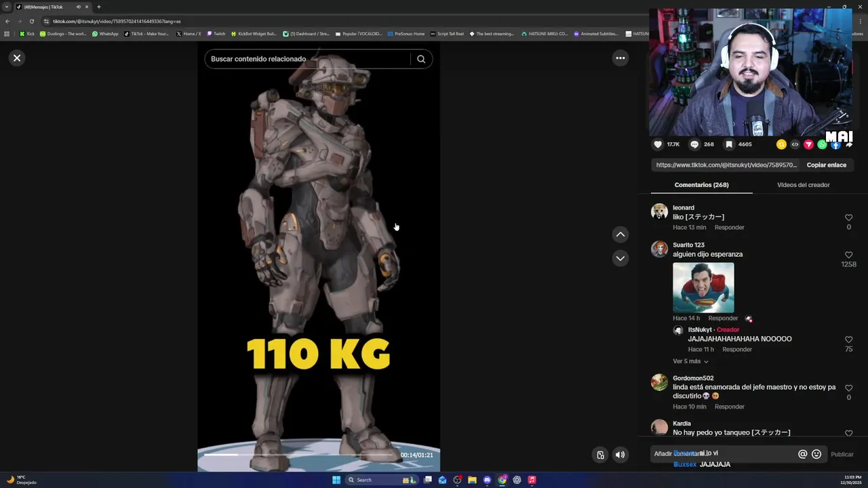Image resolution: width=868 pixels, height=488 pixels.
Task: Copy the video link with Copiar enlace
Action: point(826,165)
